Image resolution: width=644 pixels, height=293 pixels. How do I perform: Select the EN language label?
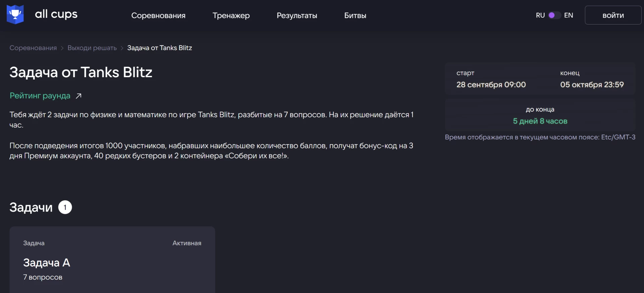pos(569,15)
